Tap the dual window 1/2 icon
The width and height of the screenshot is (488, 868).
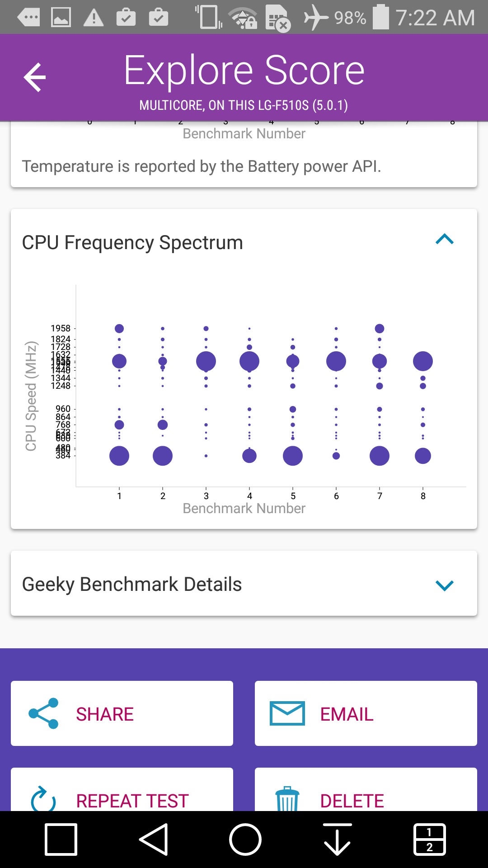[x=429, y=840]
